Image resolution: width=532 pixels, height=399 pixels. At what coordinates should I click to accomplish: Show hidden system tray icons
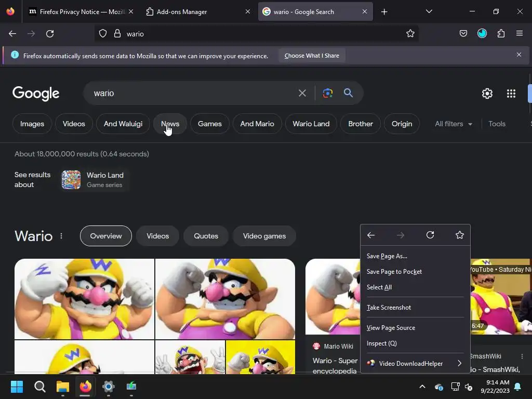[422, 387]
